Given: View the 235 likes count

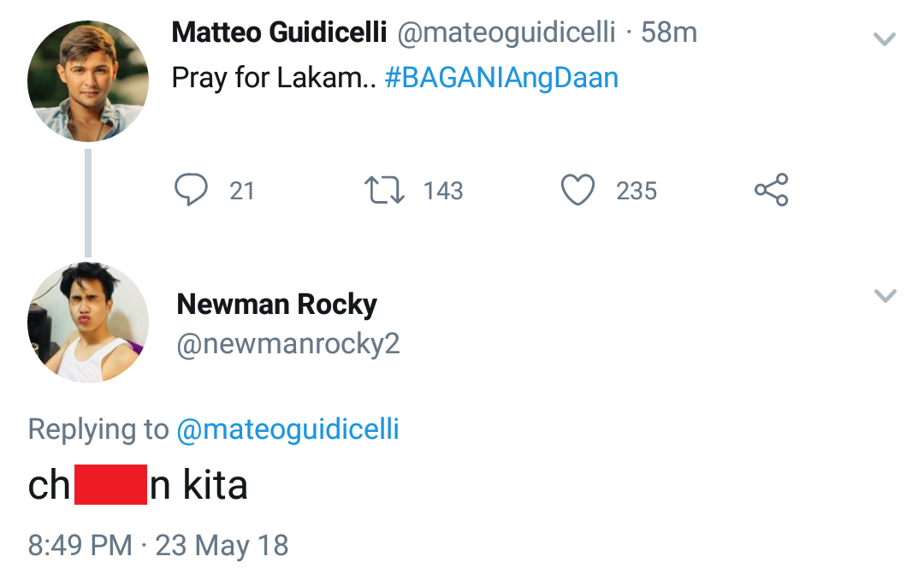Looking at the screenshot, I should (x=637, y=191).
